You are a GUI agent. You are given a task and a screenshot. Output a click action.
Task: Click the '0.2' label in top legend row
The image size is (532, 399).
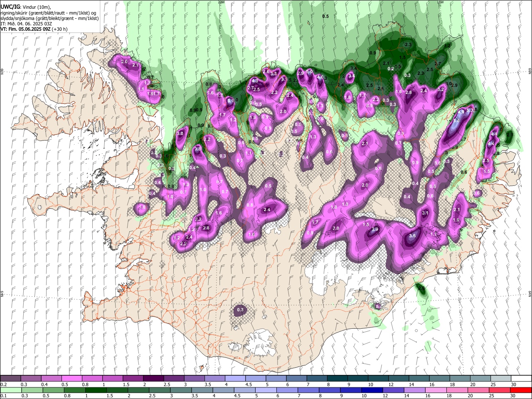(3, 384)
